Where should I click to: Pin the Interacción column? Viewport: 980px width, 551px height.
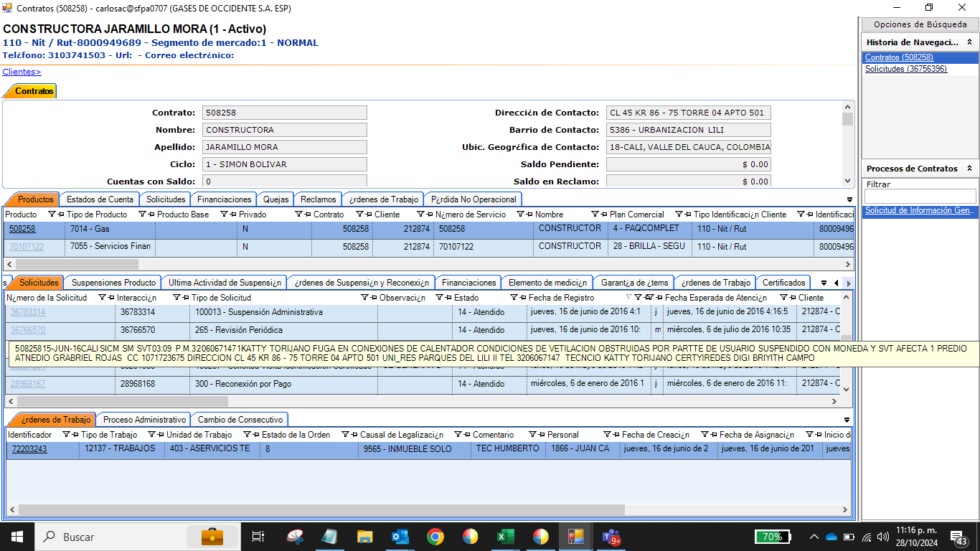coord(184,298)
